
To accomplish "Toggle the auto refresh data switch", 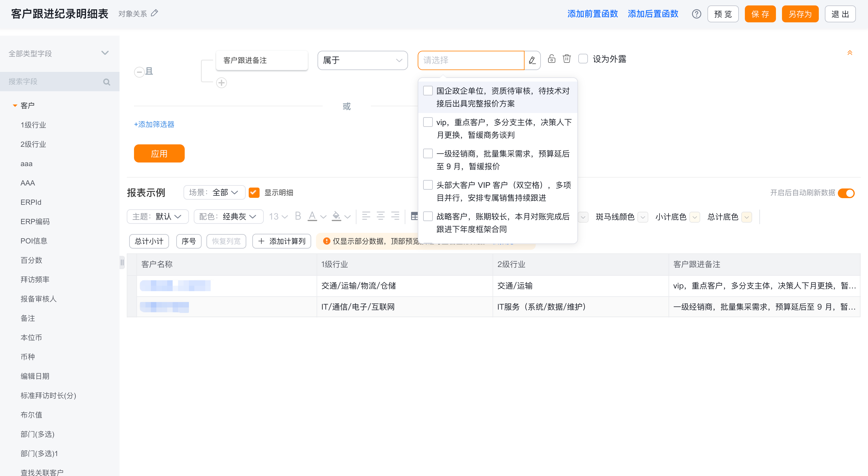I will 846,193.
